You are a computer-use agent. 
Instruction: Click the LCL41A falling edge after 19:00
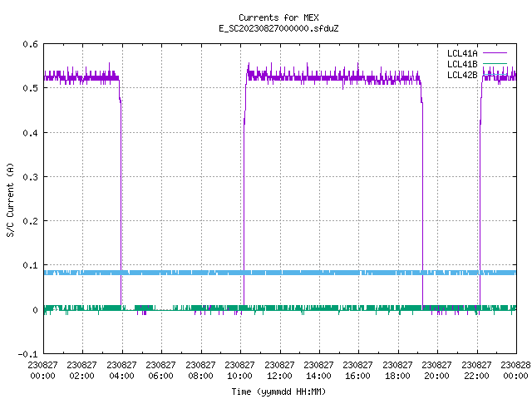point(422,204)
